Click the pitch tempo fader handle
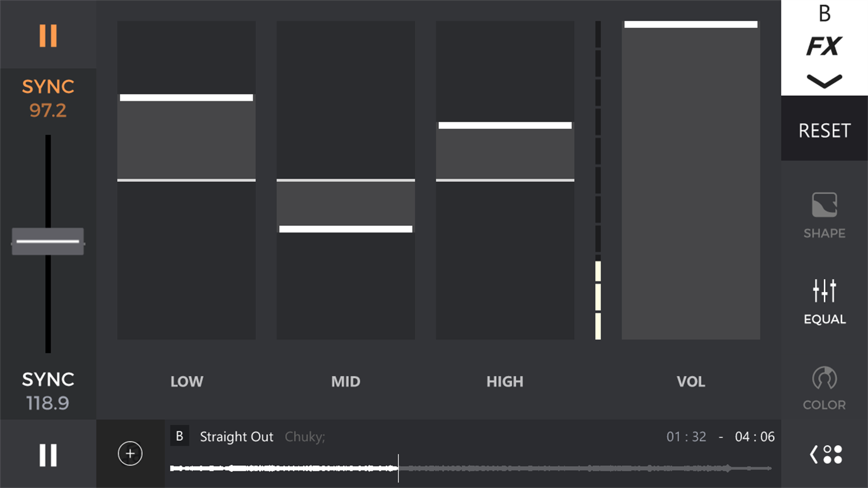868x488 pixels. tap(48, 242)
